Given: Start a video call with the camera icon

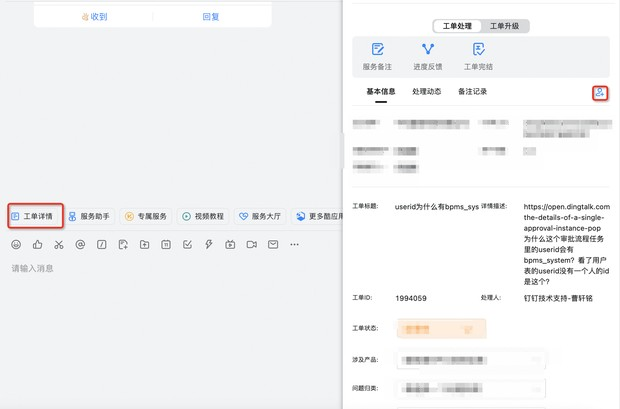Looking at the screenshot, I should 251,245.
